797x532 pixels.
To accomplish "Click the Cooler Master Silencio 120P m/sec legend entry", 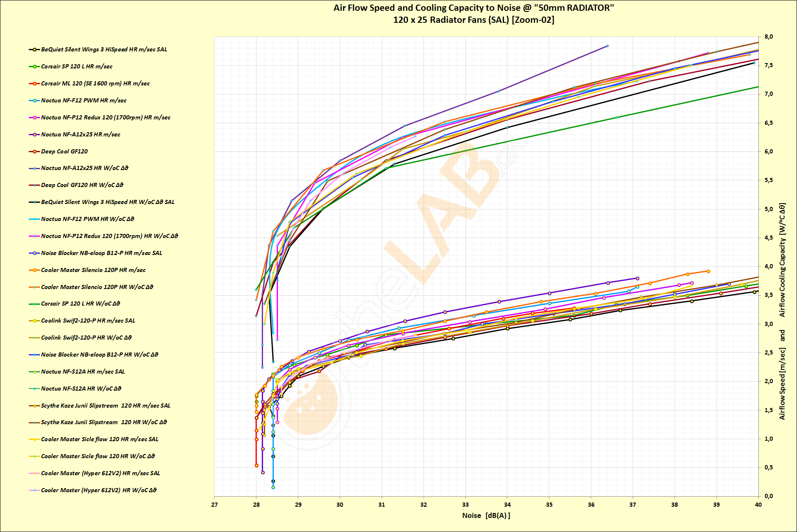I will 93,270.
